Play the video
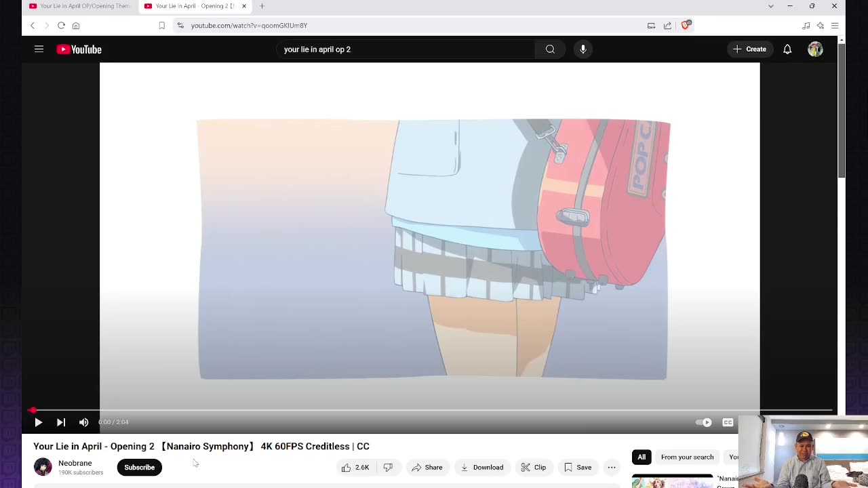Screen dimensions: 868x488 (38, 422)
